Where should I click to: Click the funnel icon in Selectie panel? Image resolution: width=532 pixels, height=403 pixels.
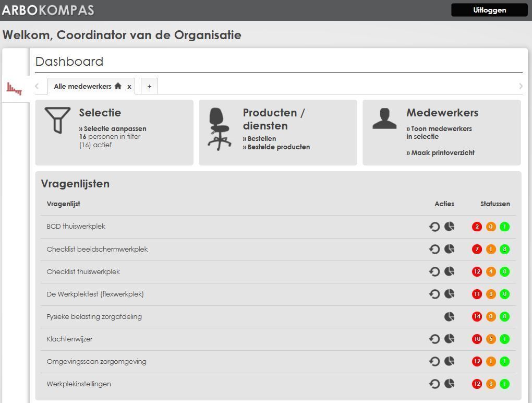57,121
